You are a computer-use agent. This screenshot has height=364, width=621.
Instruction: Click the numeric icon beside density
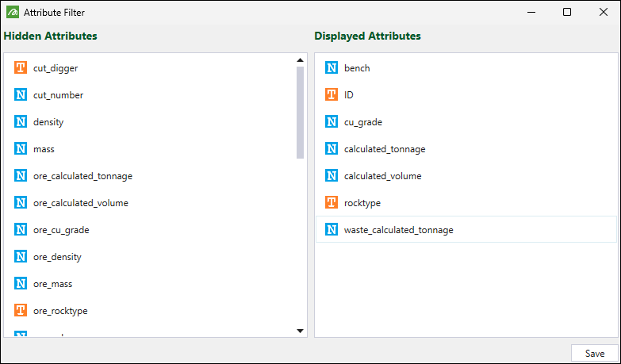[x=21, y=122]
